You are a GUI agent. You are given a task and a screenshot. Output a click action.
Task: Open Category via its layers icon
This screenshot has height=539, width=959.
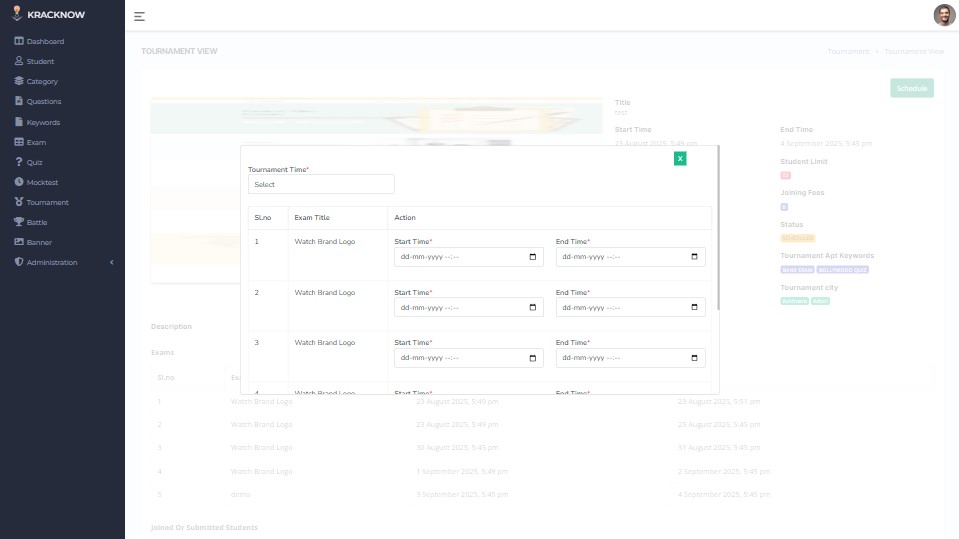(19, 81)
